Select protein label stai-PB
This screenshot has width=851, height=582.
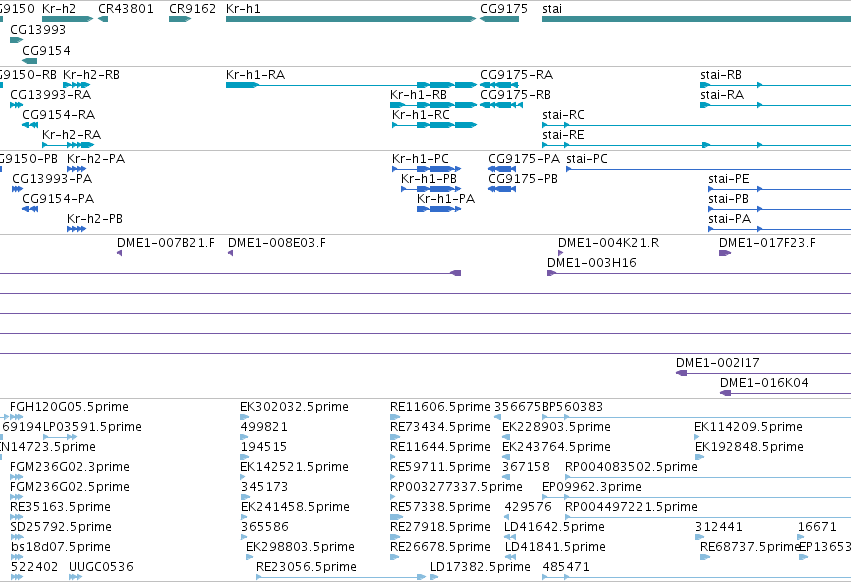coord(728,199)
